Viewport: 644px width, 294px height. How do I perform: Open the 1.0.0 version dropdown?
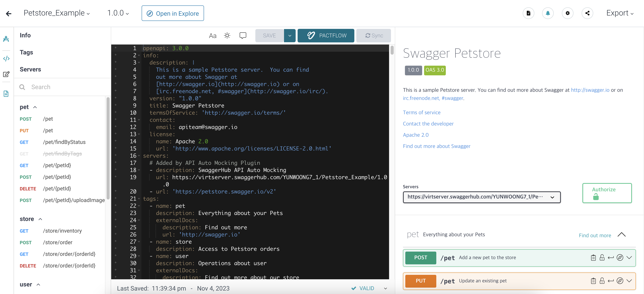tap(118, 13)
